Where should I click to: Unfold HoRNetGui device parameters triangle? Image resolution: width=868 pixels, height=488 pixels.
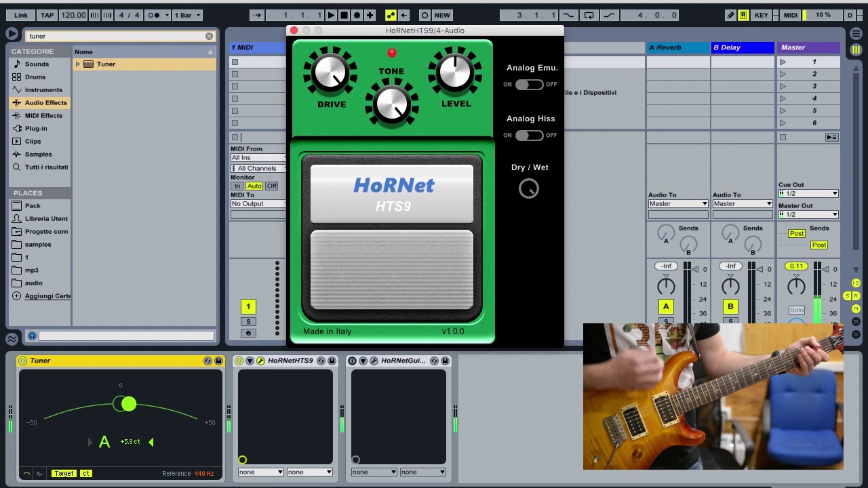click(x=363, y=361)
